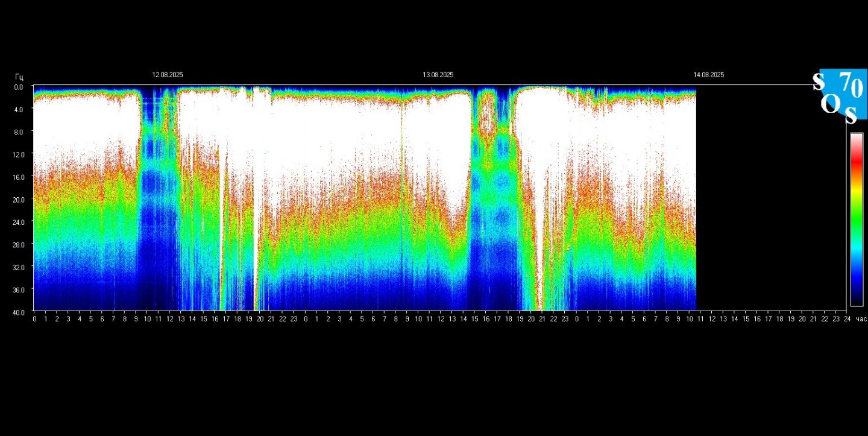Click the 0.0 frequency axis mark
Image resolution: width=868 pixels, height=436 pixels.
(x=19, y=87)
